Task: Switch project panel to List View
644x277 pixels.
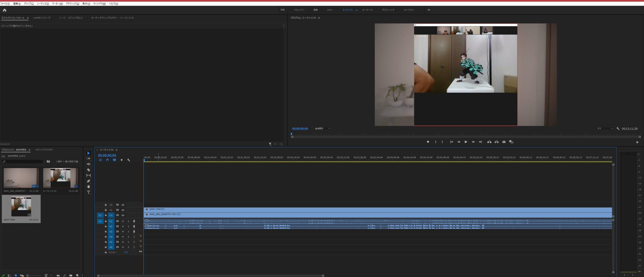Action: (10, 275)
